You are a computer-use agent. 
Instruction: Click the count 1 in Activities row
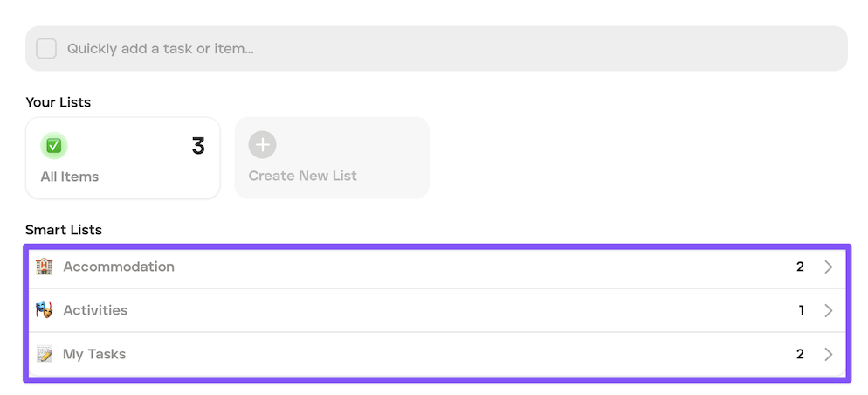[801, 311]
